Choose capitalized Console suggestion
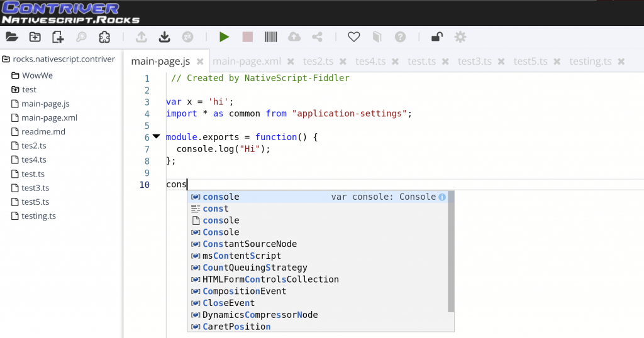The height and width of the screenshot is (338, 644). 318,232
